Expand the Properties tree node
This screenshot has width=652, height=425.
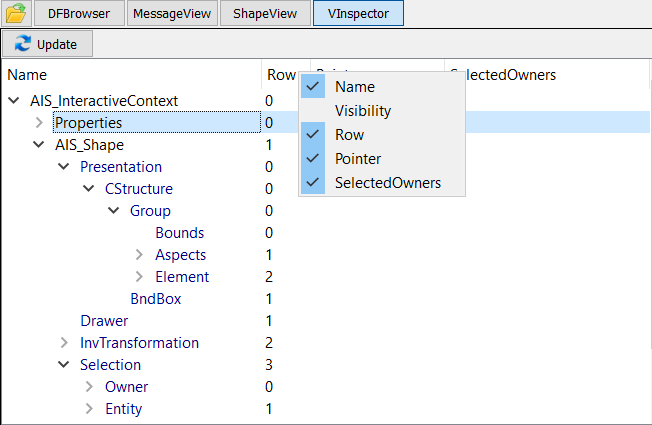pyautogui.click(x=39, y=123)
